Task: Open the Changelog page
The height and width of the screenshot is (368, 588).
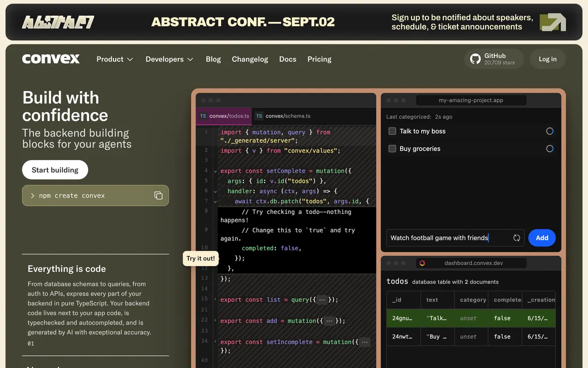Action: (250, 59)
